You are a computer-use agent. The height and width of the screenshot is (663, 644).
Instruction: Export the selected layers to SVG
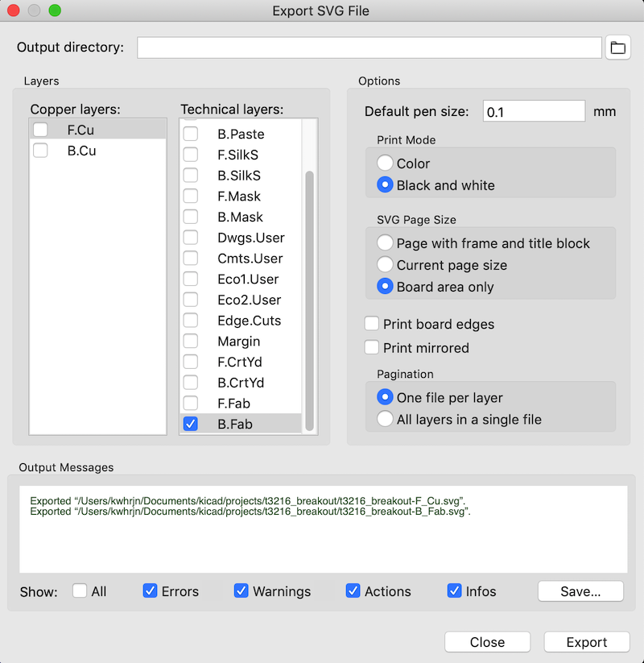pos(587,642)
